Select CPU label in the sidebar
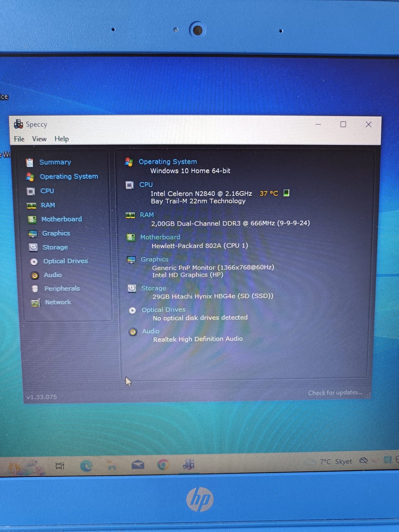This screenshot has height=532, width=399. (x=47, y=191)
